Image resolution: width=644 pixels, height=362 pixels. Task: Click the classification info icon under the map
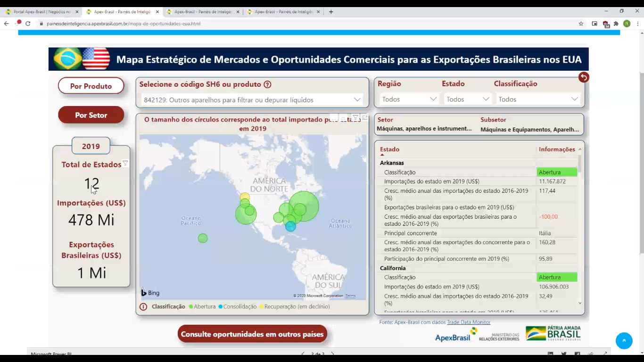pyautogui.click(x=143, y=306)
